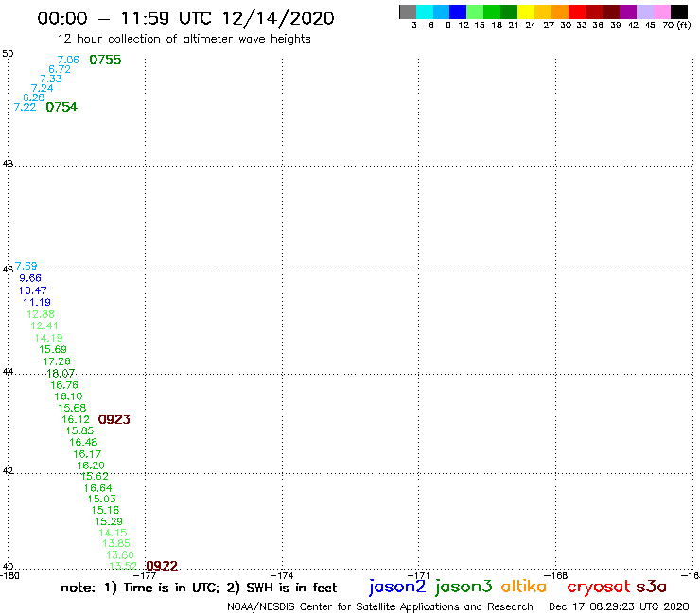Click the black swatch in the legend
This screenshot has height=615, width=700.
[679, 11]
